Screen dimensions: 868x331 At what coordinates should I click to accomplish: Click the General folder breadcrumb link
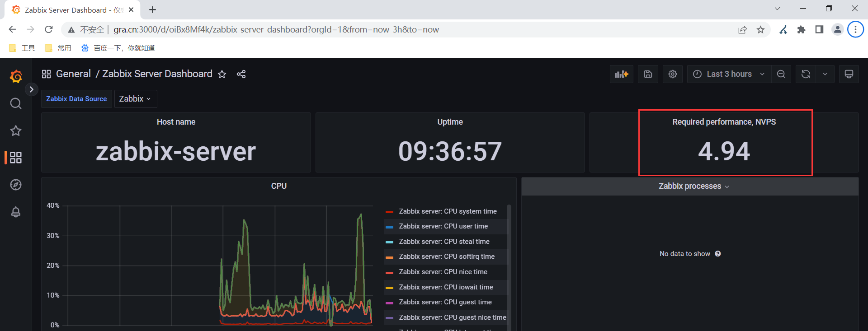[x=73, y=74]
